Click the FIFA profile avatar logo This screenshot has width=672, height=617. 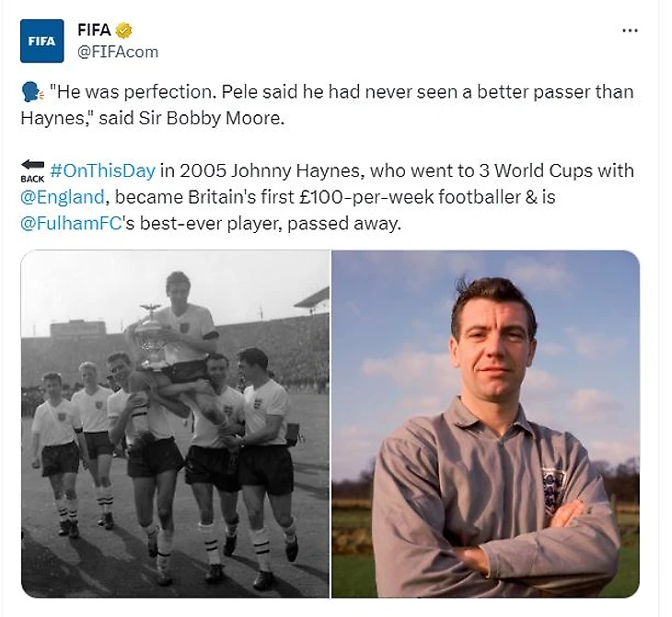tap(42, 41)
